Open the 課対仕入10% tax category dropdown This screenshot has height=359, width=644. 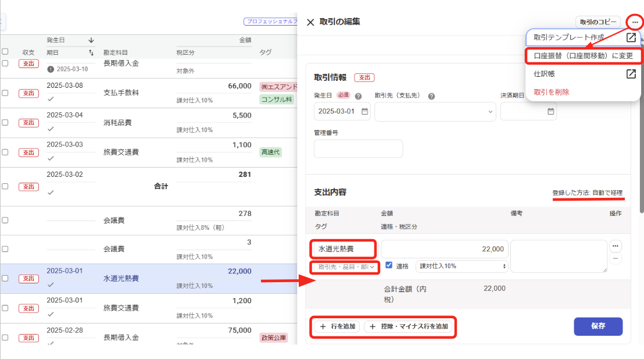(461, 266)
